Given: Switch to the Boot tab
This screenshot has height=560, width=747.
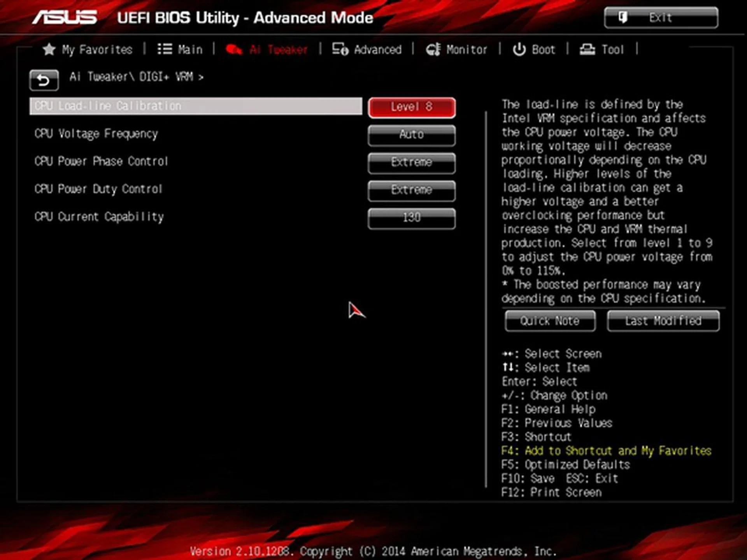Looking at the screenshot, I should tap(544, 49).
